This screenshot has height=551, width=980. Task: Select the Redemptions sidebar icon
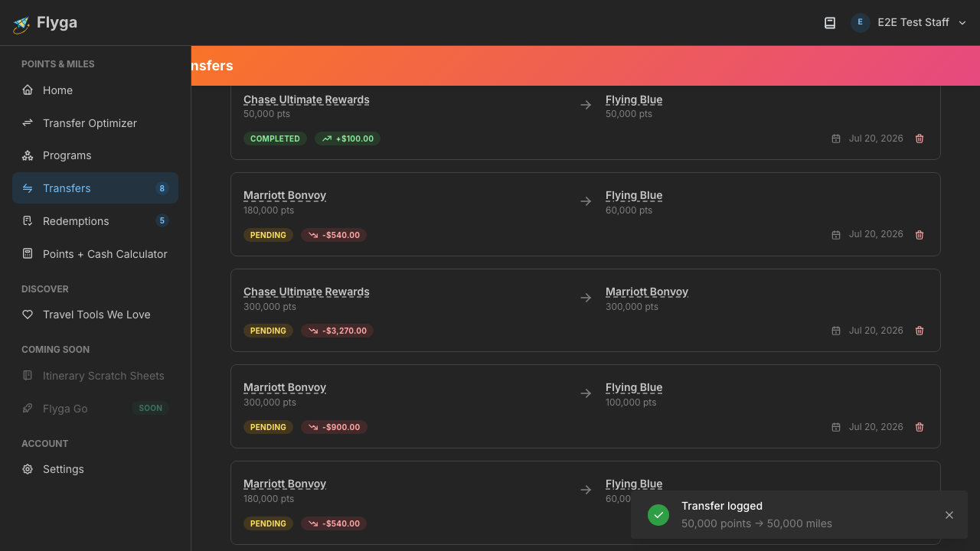click(28, 221)
